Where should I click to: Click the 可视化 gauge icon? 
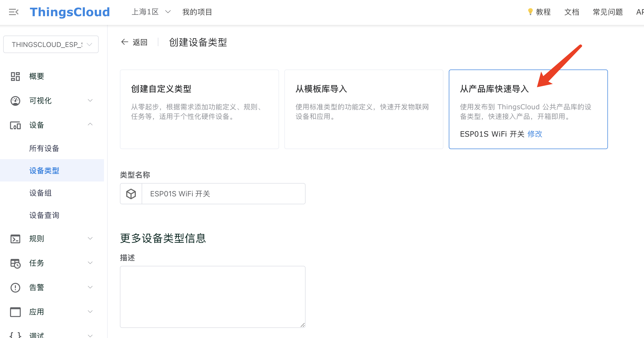point(15,101)
